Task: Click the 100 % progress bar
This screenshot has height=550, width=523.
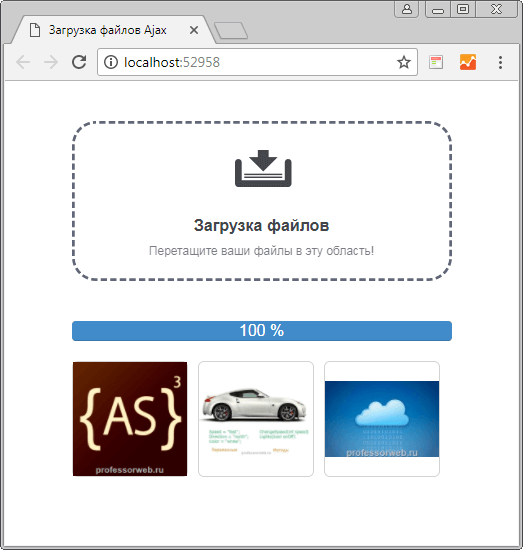Action: (x=262, y=331)
